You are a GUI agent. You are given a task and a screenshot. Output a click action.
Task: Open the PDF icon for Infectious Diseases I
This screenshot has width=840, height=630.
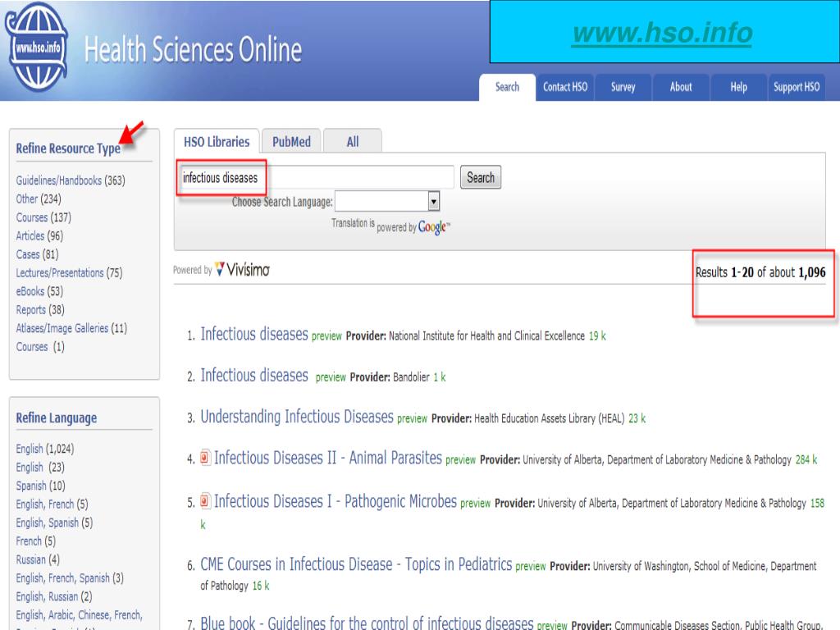[205, 501]
